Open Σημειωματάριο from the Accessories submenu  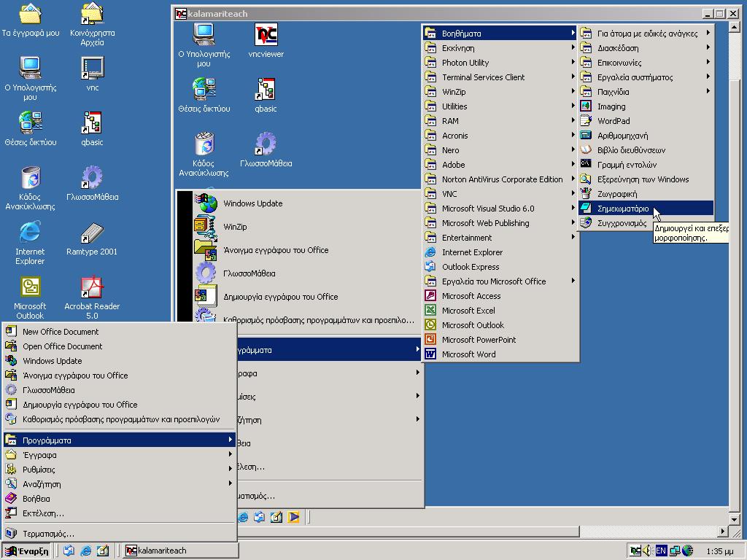[646, 208]
